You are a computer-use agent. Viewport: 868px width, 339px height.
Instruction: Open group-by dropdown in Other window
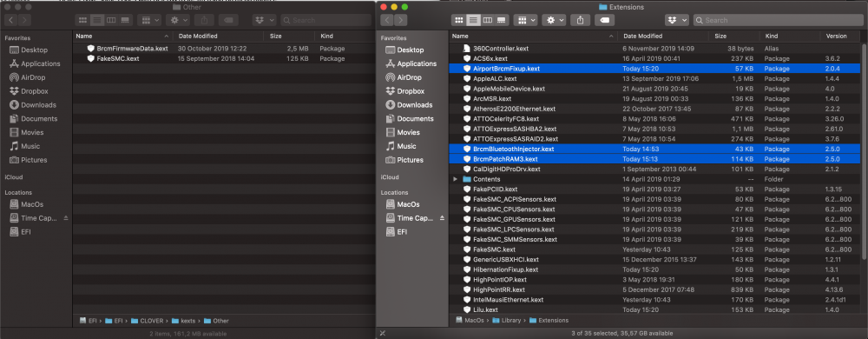point(149,20)
